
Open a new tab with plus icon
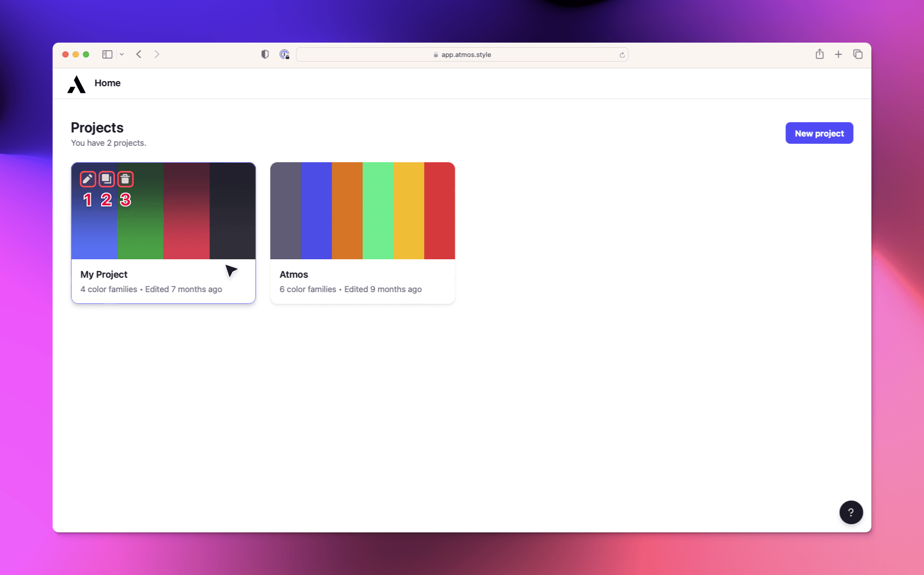838,54
